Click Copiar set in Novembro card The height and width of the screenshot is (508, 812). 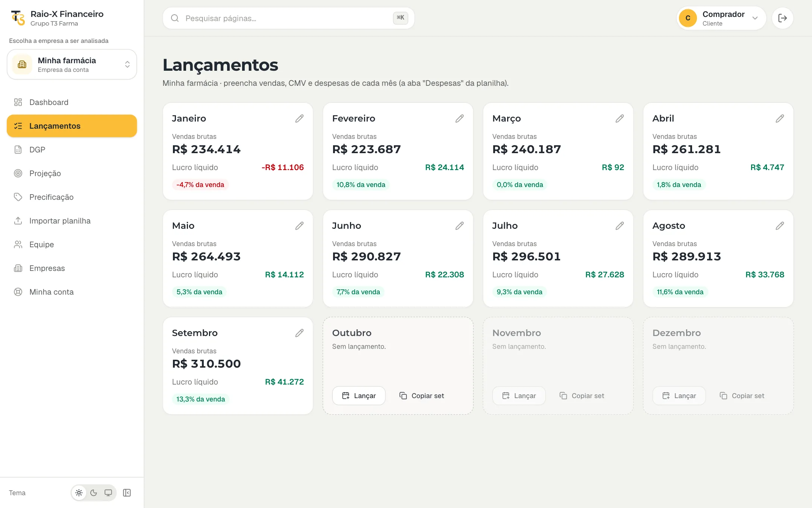click(582, 396)
